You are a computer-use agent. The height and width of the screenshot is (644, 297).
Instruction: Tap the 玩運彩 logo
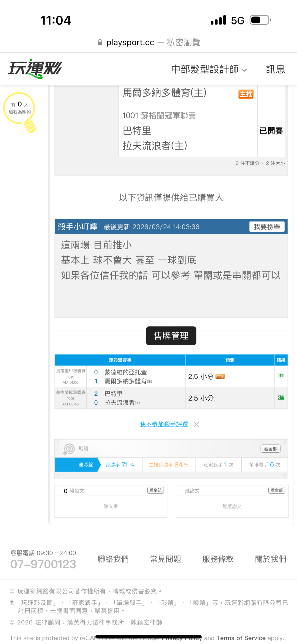point(35,69)
